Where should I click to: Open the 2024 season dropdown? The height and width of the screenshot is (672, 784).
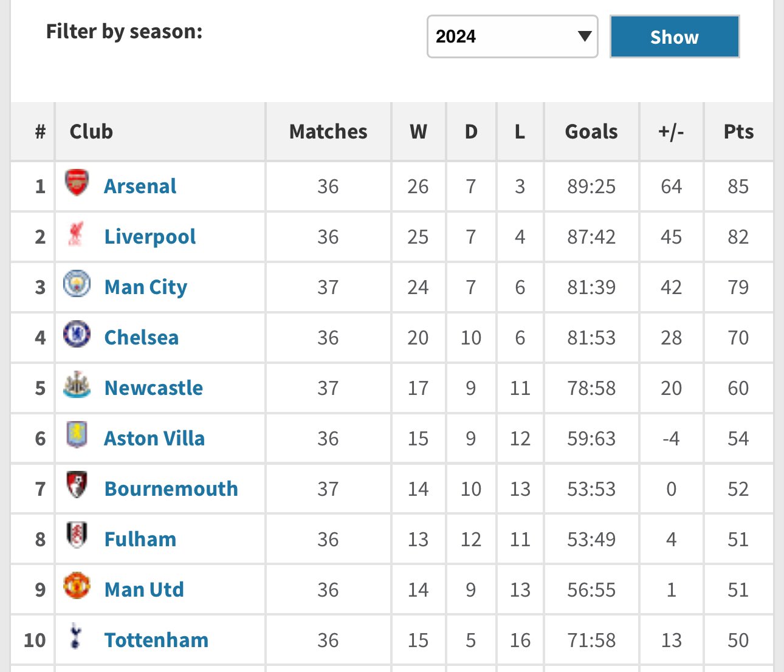click(x=512, y=37)
